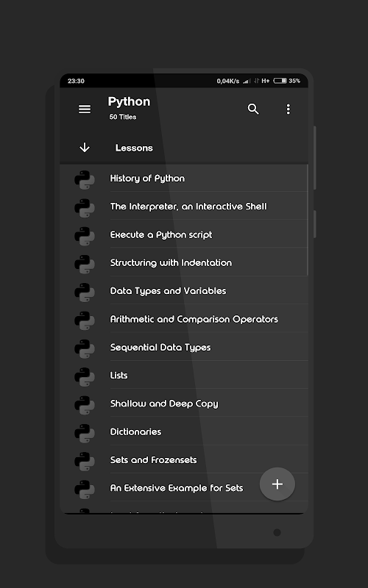This screenshot has width=368, height=588.
Task: Open the Dictionaries lesson
Action: [x=184, y=431]
